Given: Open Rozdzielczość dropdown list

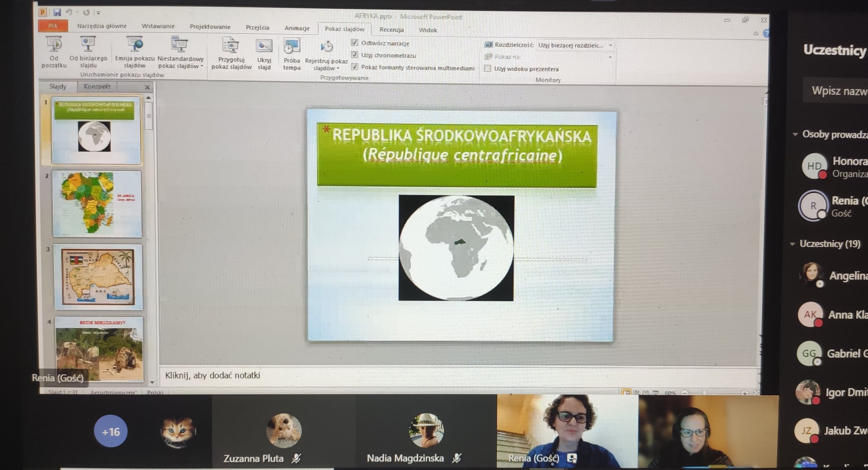Looking at the screenshot, I should pos(610,45).
